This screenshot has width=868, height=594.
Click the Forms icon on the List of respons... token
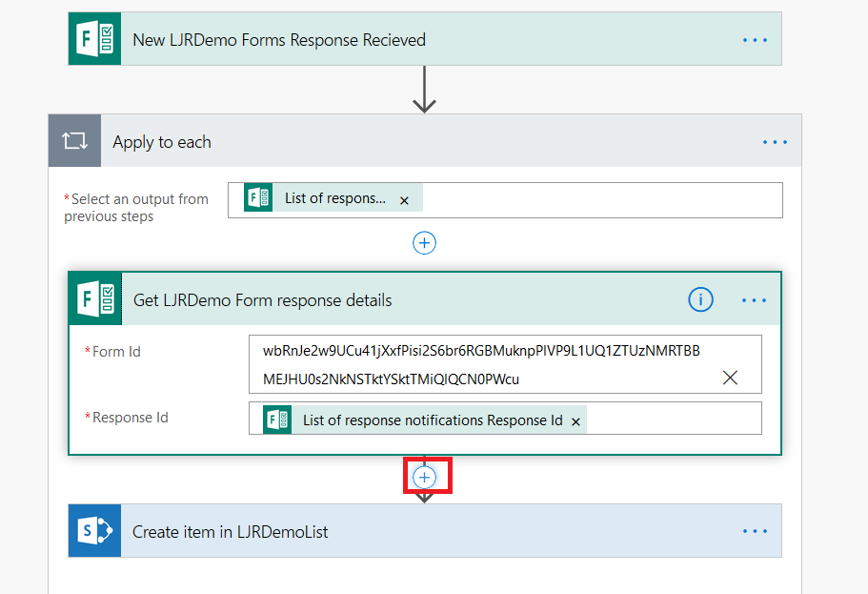(x=258, y=197)
